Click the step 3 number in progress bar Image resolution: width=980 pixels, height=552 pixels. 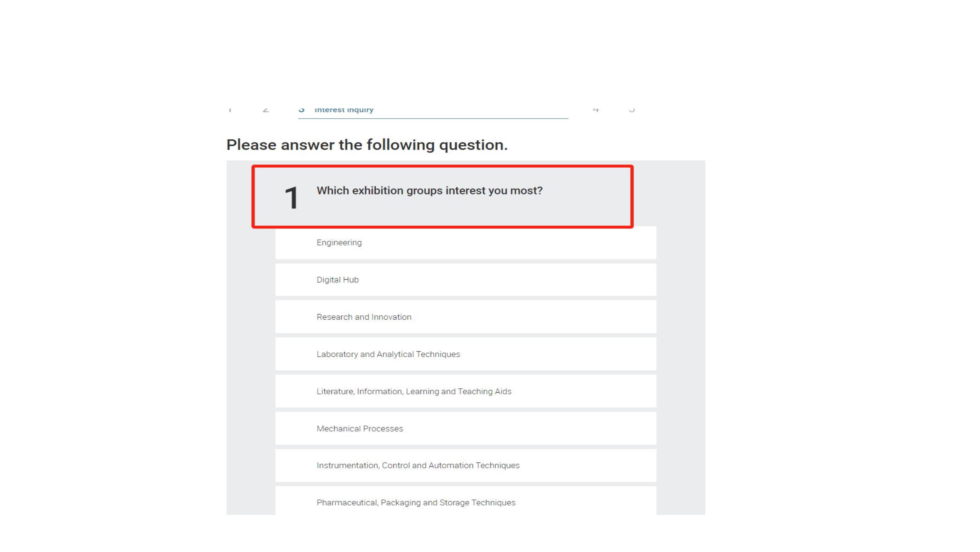point(301,110)
